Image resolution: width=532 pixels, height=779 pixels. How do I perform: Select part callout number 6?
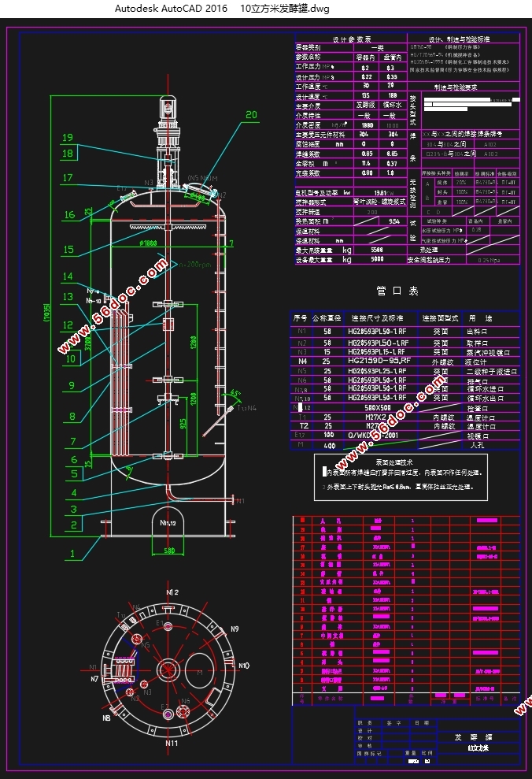point(74,459)
